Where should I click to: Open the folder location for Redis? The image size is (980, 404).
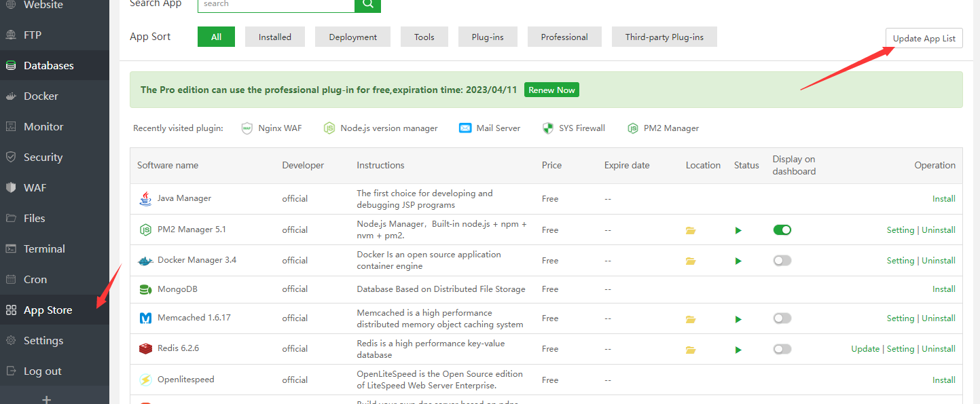coord(691,350)
